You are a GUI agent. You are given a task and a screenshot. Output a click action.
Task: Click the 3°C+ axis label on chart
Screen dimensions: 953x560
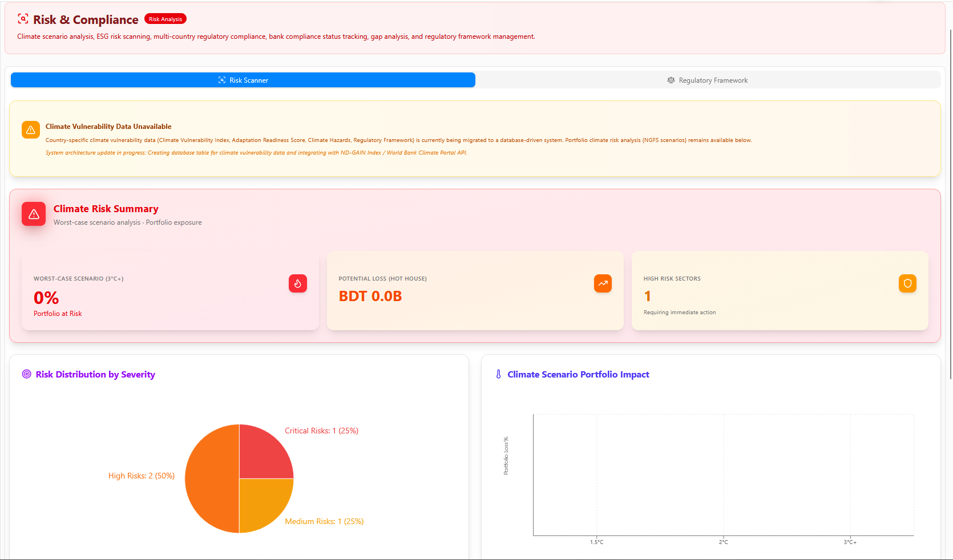click(850, 542)
